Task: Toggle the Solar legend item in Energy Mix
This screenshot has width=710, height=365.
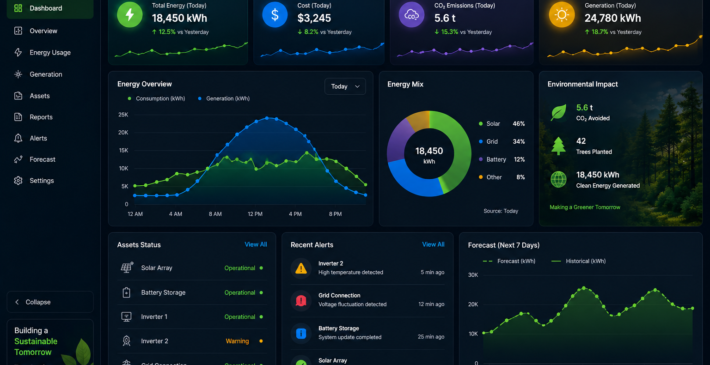Action: pyautogui.click(x=502, y=124)
